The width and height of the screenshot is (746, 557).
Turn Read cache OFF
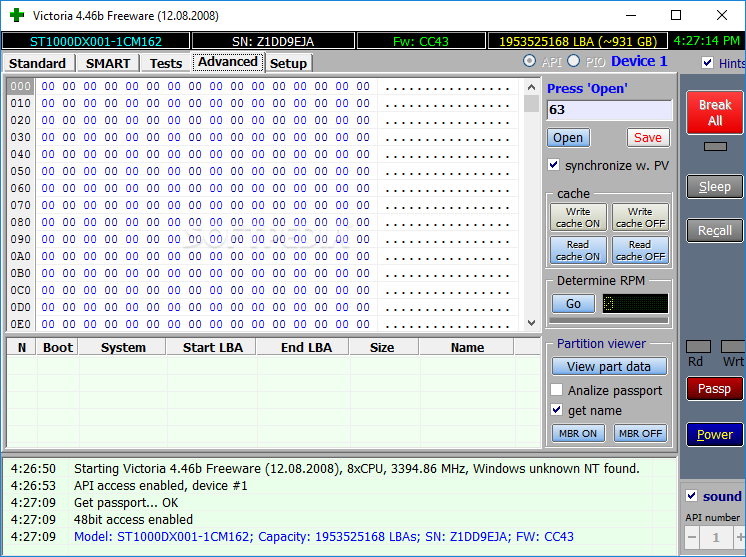pyautogui.click(x=640, y=250)
